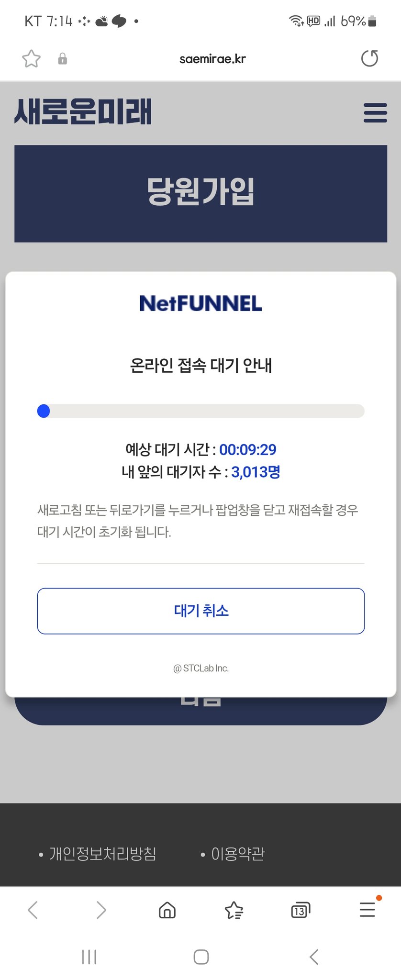Image resolution: width=401 pixels, height=980 pixels.
Task: Tap the site security padlock icon
Action: click(x=62, y=59)
